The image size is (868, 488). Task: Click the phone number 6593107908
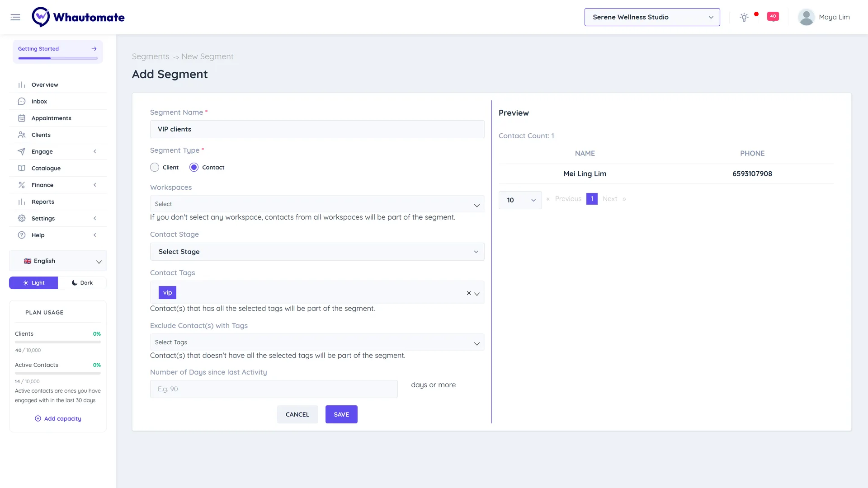752,174
